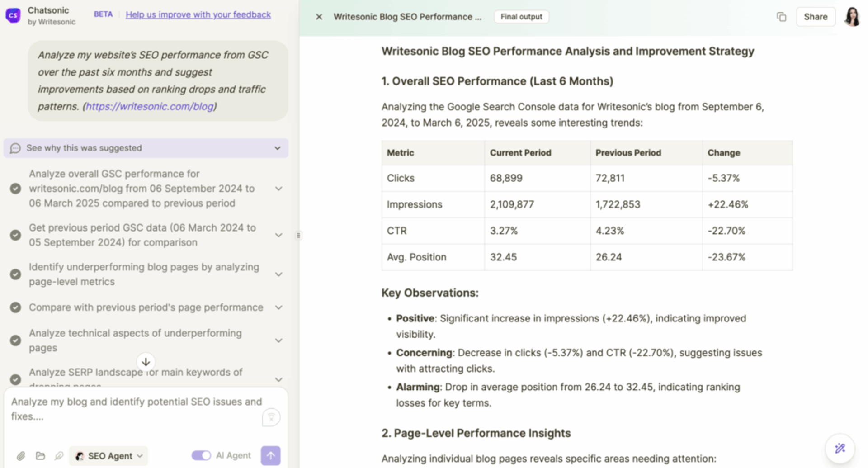This screenshot has width=868, height=468.
Task: Expand the 'Analyze SERP landscape' step
Action: tap(279, 379)
